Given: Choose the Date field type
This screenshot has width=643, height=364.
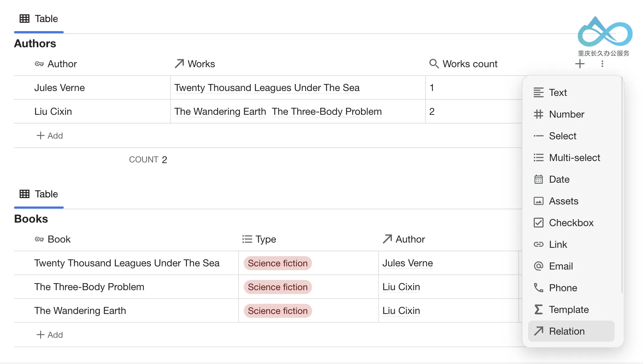Looking at the screenshot, I should (x=571, y=179).
